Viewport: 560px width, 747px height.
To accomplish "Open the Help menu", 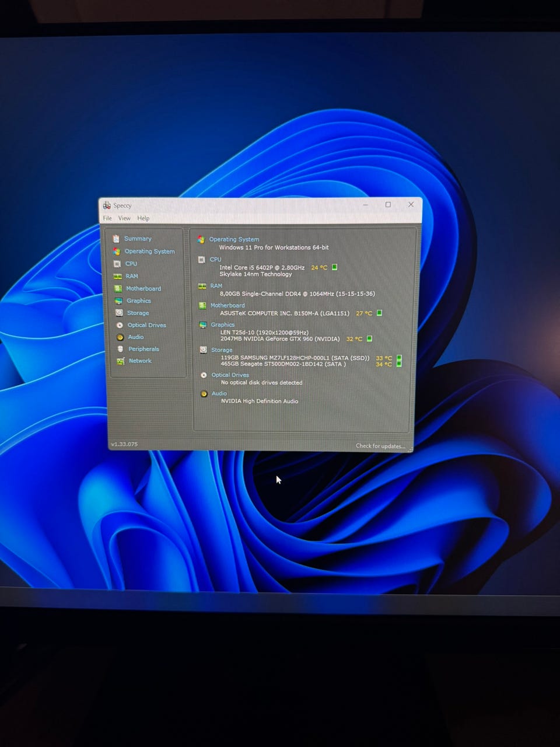I will (x=143, y=218).
